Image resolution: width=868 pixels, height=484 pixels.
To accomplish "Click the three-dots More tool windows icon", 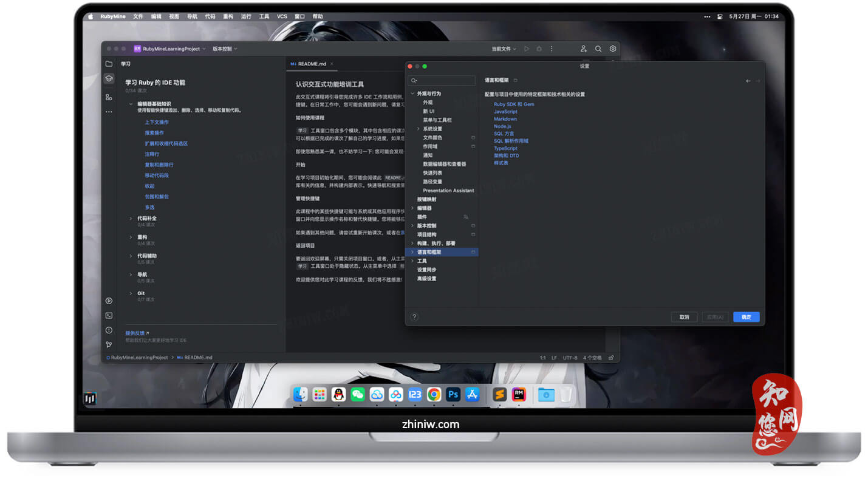I will coord(109,112).
